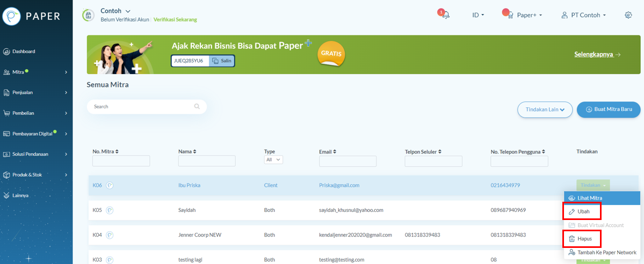Expand the Produk & Stok submenu
Screen dimensions: 644x264
[x=66, y=175]
